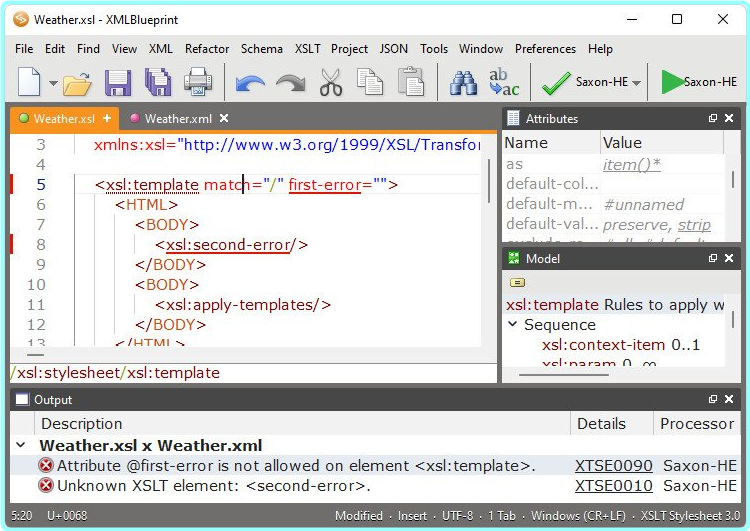750x531 pixels.
Task: Open the XTSE0090 error details link
Action: click(x=613, y=466)
